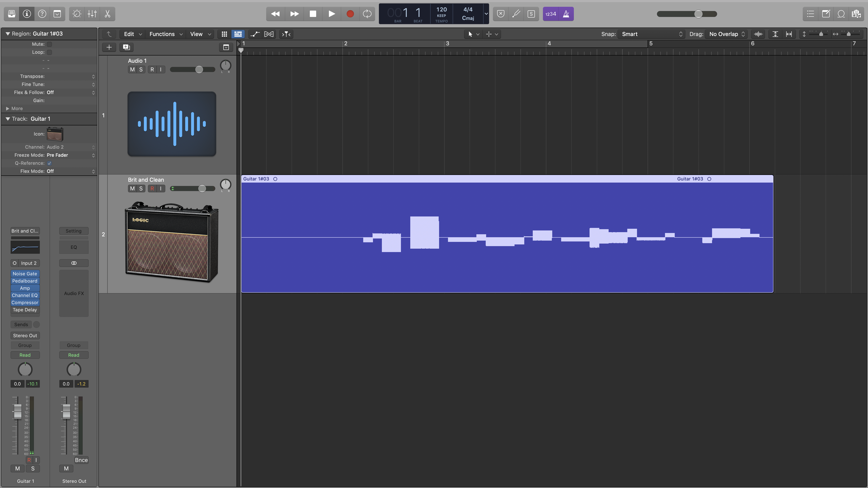Uncheck the Q-Reference checkbox
This screenshot has width=868, height=488.
pyautogui.click(x=49, y=163)
